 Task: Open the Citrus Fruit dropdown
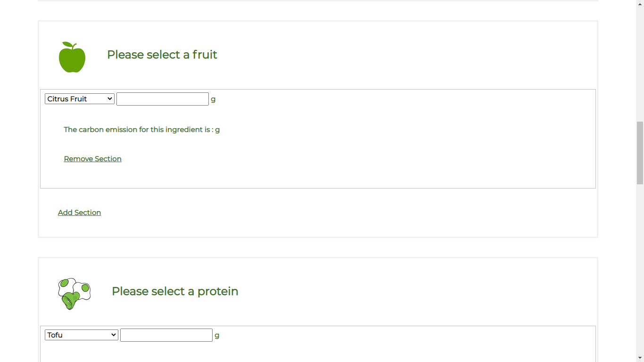[79, 99]
